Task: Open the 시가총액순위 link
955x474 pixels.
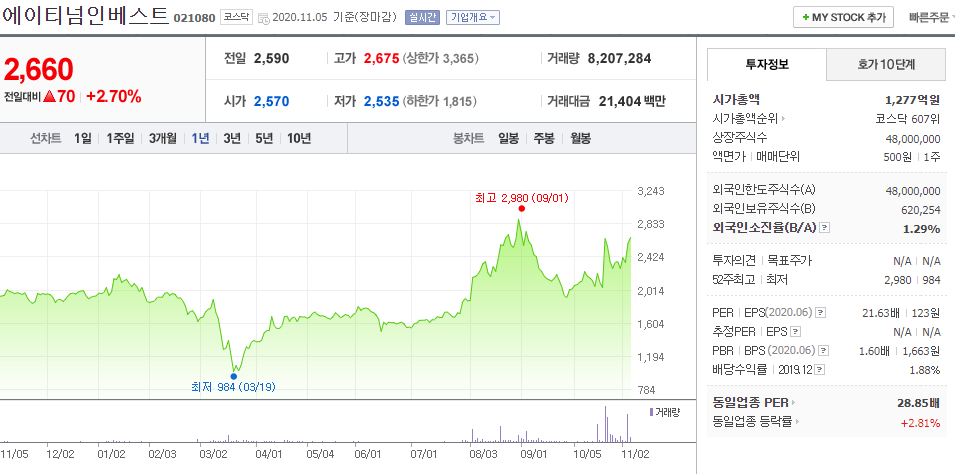Action: [x=749, y=119]
